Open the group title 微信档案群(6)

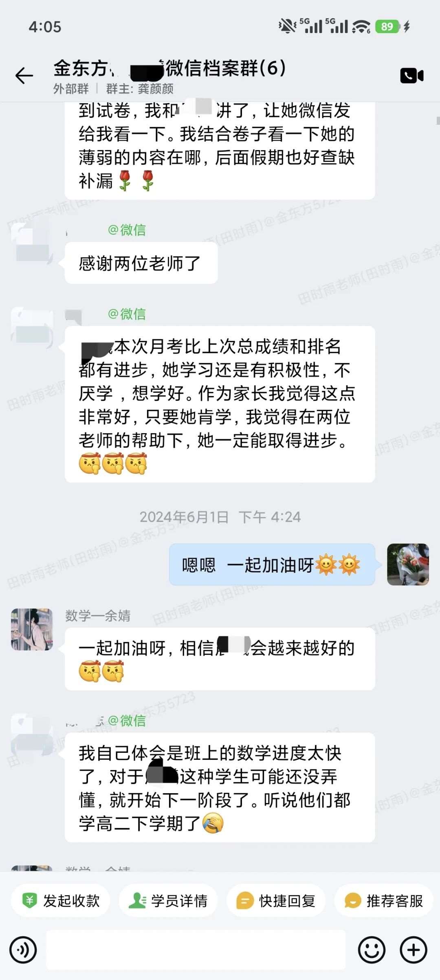(226, 68)
